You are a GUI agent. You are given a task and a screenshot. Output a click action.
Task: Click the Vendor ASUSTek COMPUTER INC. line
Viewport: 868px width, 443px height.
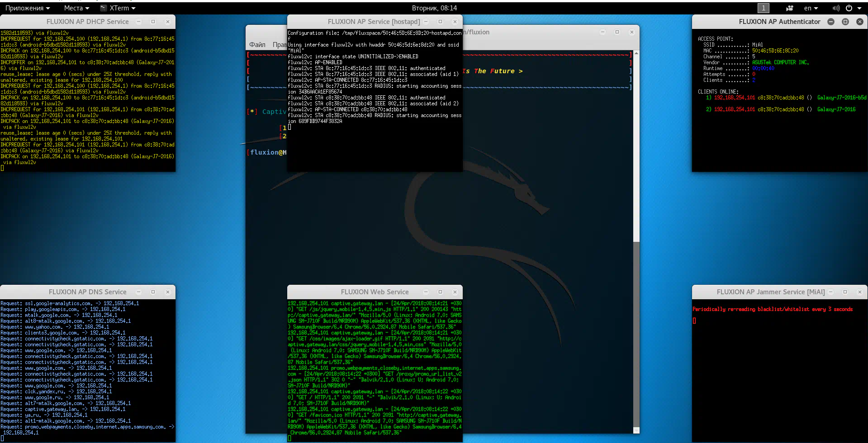[756, 62]
